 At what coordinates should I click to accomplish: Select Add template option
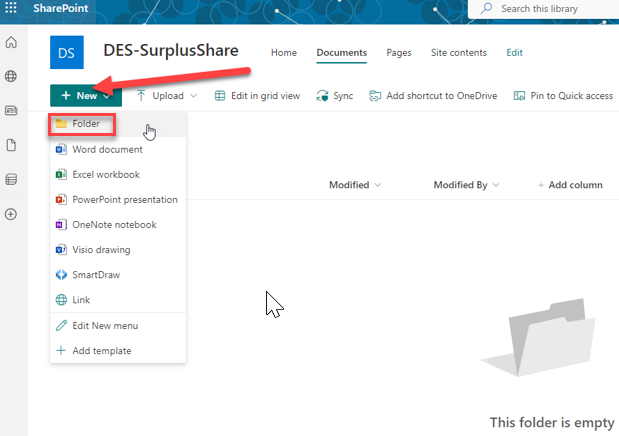[118, 351]
